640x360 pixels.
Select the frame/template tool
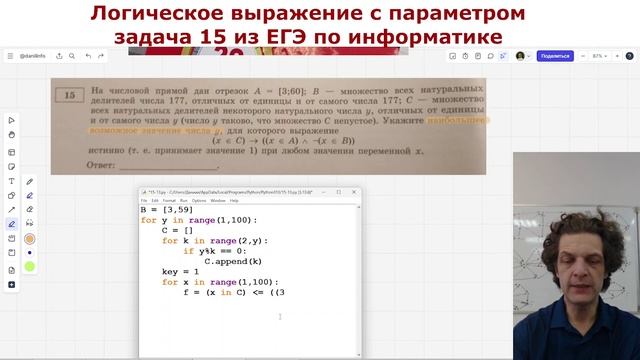pos(11,152)
